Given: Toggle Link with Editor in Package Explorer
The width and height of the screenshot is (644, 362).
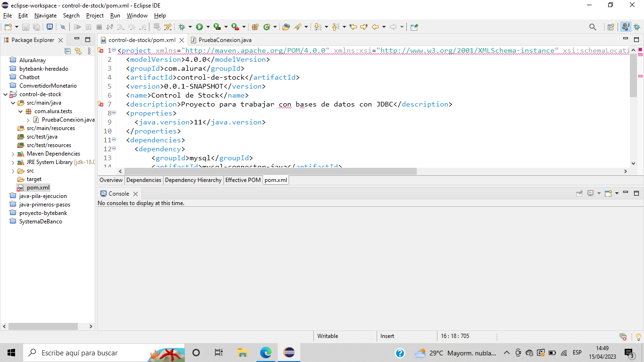Looking at the screenshot, I should [78, 51].
